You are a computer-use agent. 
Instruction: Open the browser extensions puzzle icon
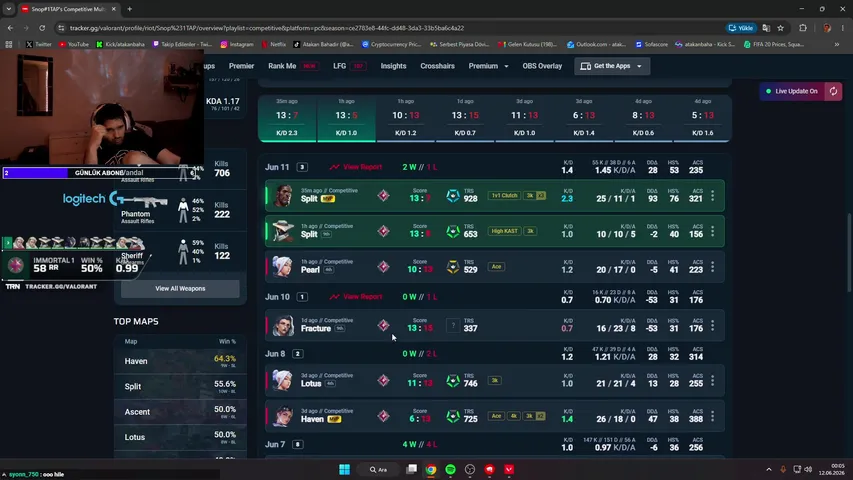[x=803, y=28]
